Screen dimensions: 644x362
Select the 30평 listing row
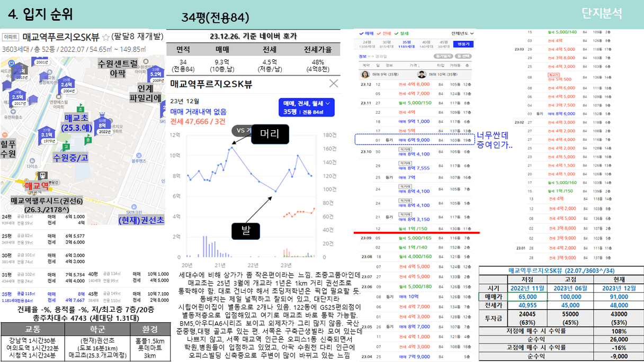(x=43, y=258)
